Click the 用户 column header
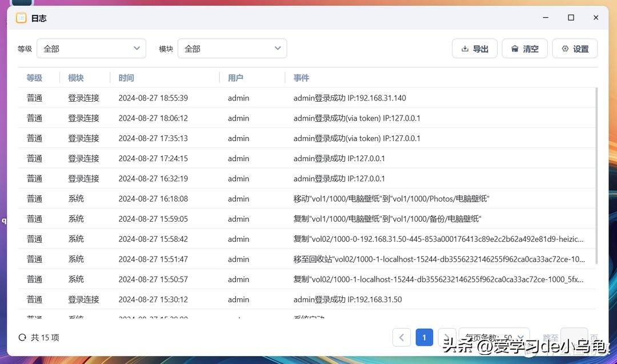 pyautogui.click(x=235, y=78)
